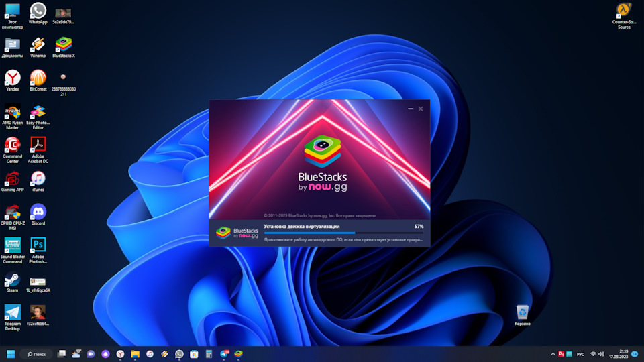Open Task View from the taskbar
The width and height of the screenshot is (644, 362).
(61, 354)
